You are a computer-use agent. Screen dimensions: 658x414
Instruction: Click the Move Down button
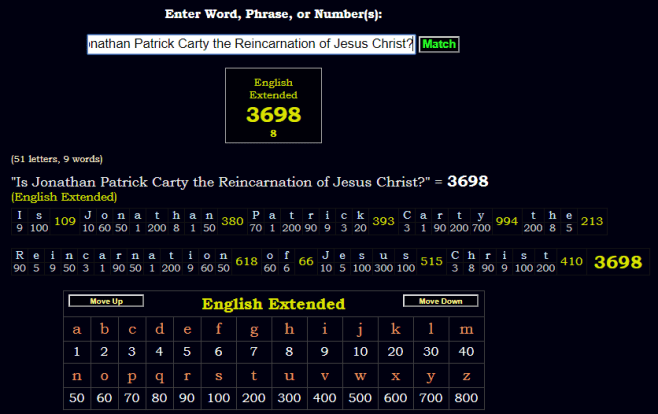(440, 301)
